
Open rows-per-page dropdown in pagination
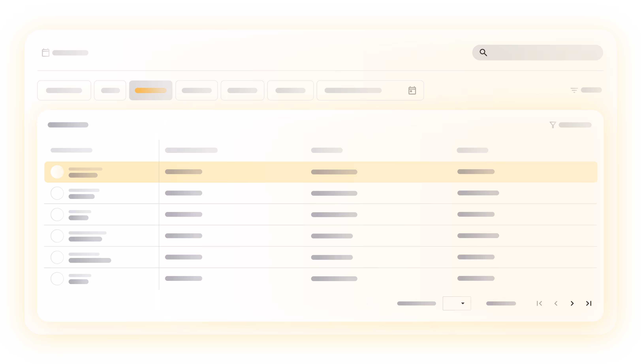coord(457,303)
